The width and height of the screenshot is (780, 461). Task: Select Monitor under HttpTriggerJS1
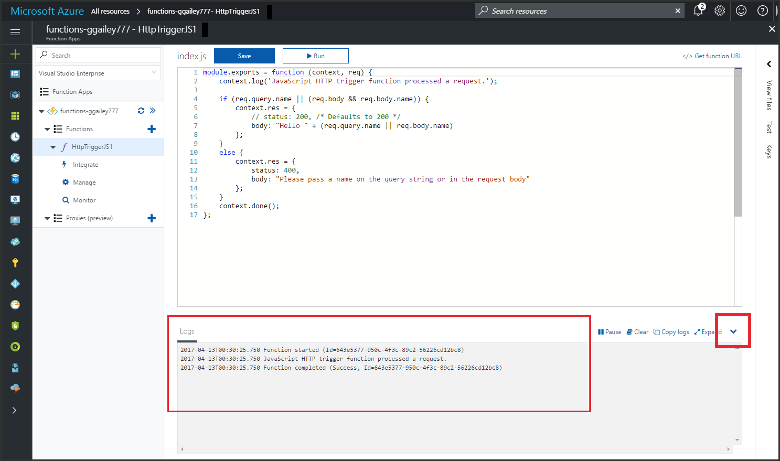tap(85, 200)
